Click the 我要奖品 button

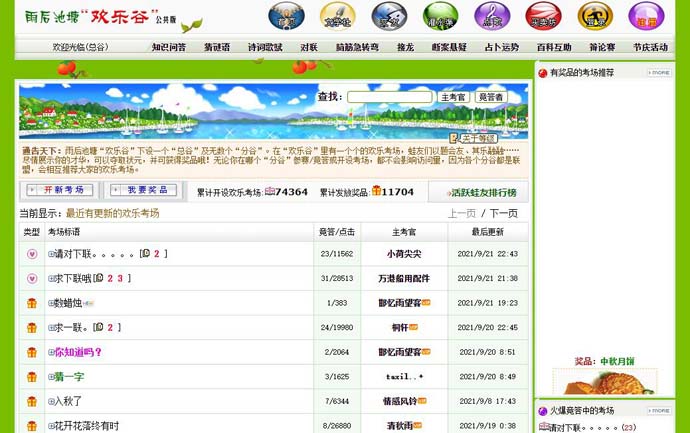point(148,190)
